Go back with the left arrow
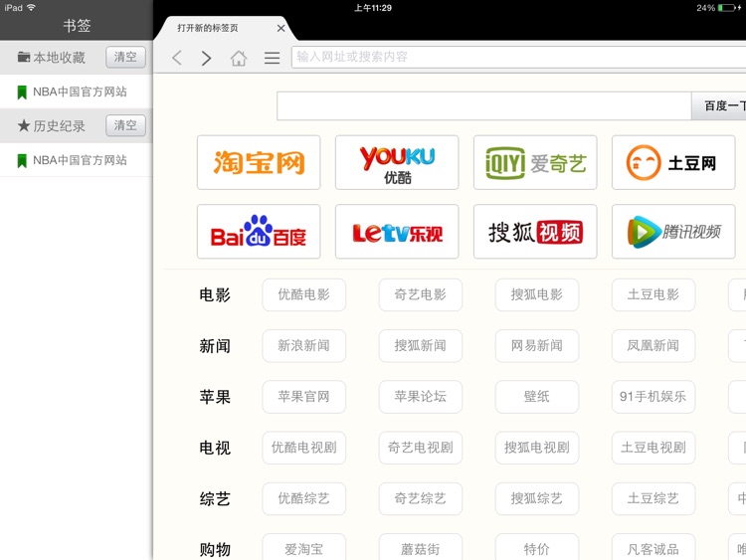The height and width of the screenshot is (560, 746). [x=177, y=58]
